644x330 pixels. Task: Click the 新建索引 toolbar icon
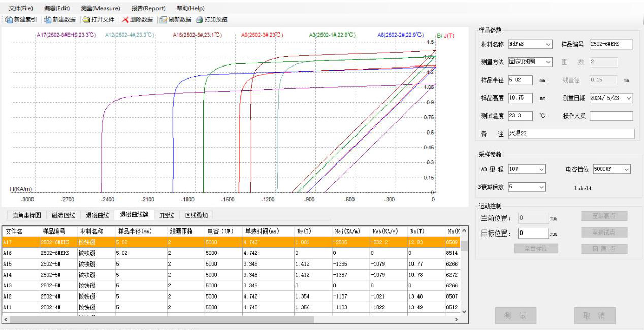click(9, 20)
